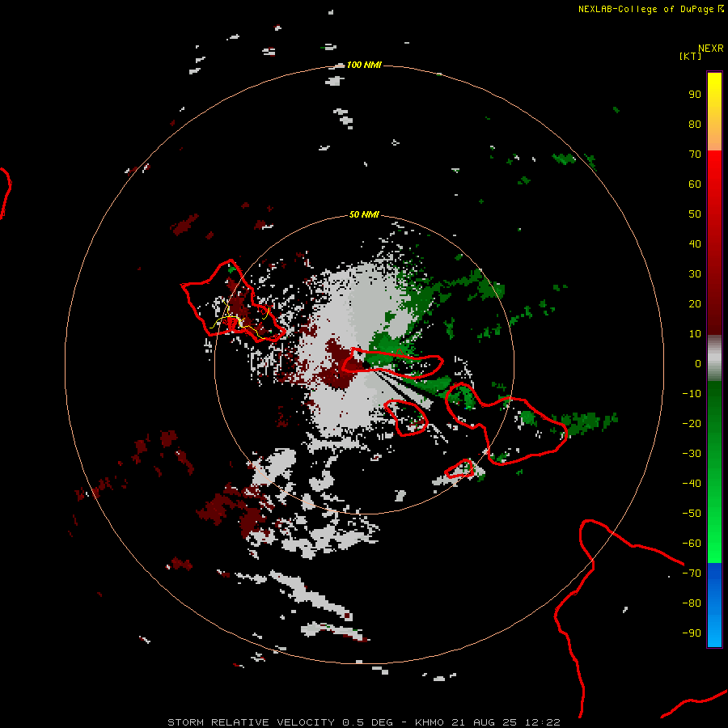
Task: Click the 0.5 DEG elevation angle text
Action: tap(367, 722)
